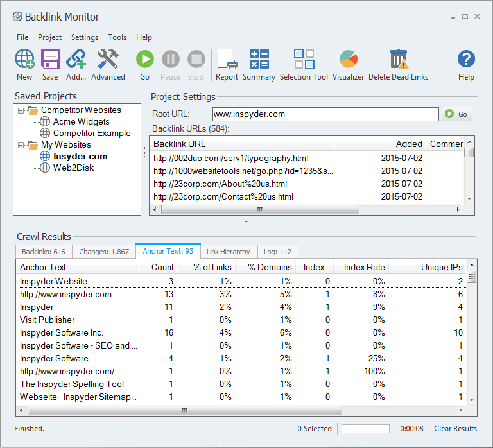Open the Visualizer pie chart icon
The width and height of the screenshot is (493, 448).
pos(349,59)
